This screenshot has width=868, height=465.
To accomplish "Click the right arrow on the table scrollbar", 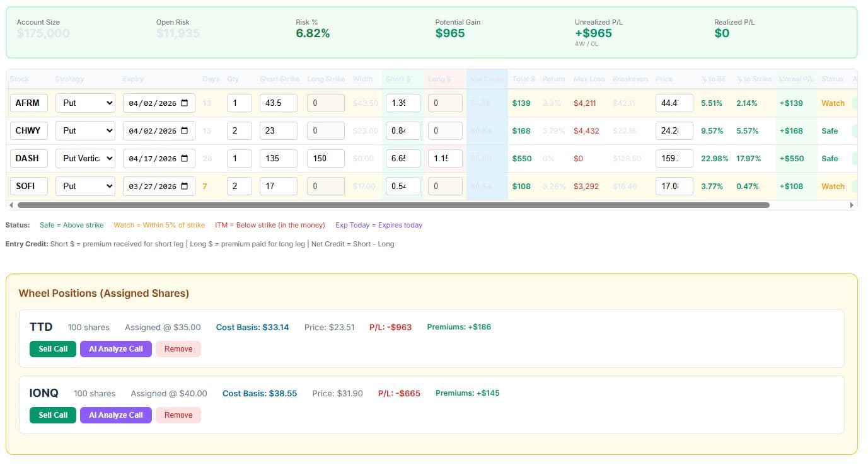I will tap(852, 205).
